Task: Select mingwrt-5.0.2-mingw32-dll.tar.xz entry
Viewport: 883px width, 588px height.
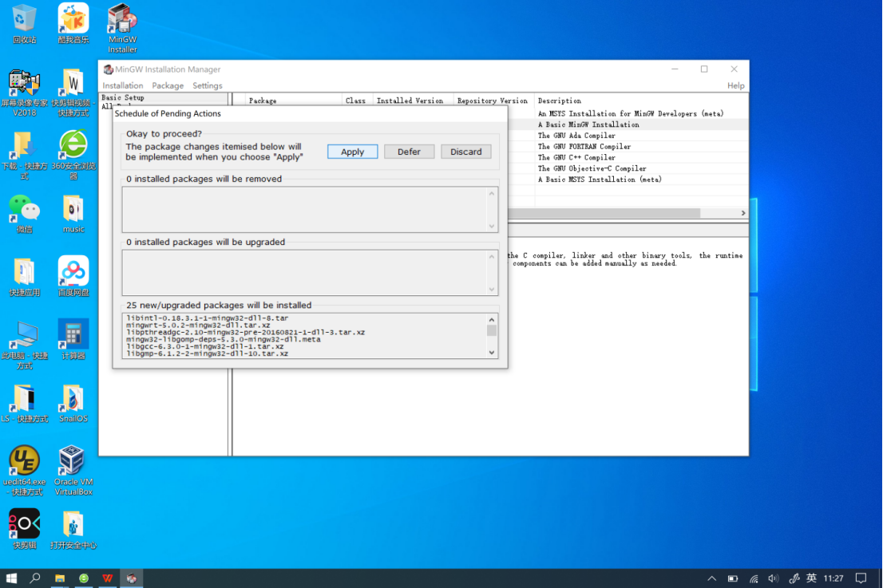Action: pos(198,326)
